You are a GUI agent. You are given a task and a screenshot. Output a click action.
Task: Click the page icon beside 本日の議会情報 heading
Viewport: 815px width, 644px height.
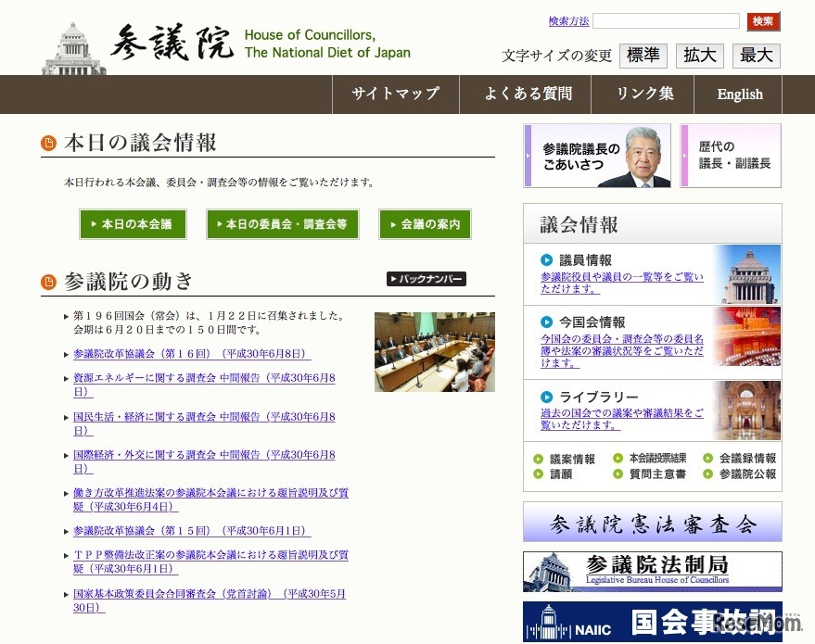(x=47, y=143)
